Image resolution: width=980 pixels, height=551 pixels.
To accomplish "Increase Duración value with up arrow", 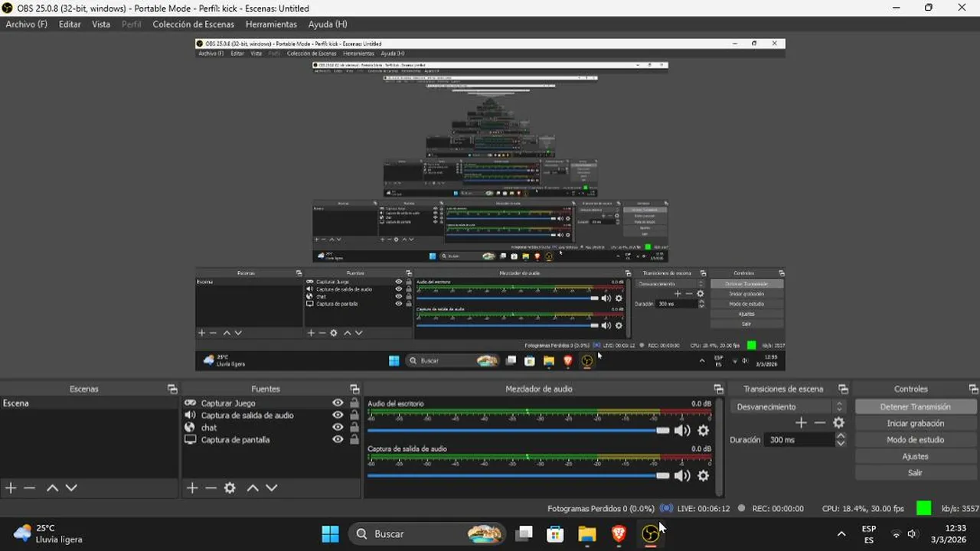I will click(841, 436).
